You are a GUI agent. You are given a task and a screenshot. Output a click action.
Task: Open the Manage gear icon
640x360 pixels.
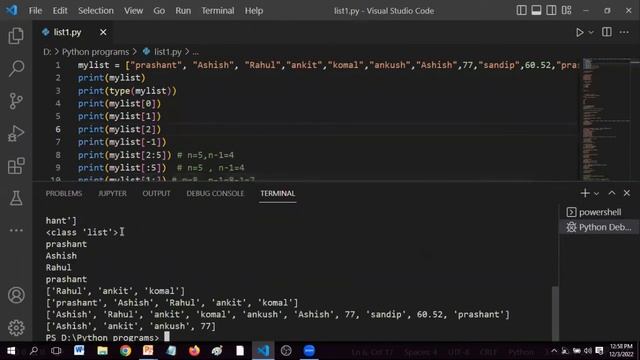coord(16,327)
